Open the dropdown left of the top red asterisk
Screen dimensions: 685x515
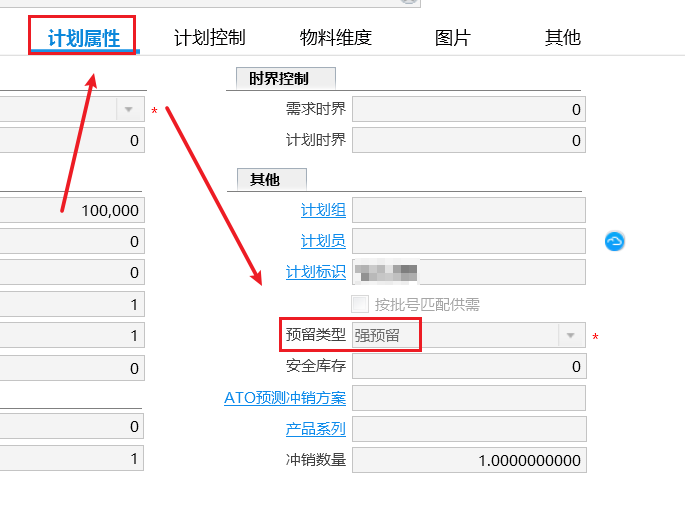[x=129, y=109]
